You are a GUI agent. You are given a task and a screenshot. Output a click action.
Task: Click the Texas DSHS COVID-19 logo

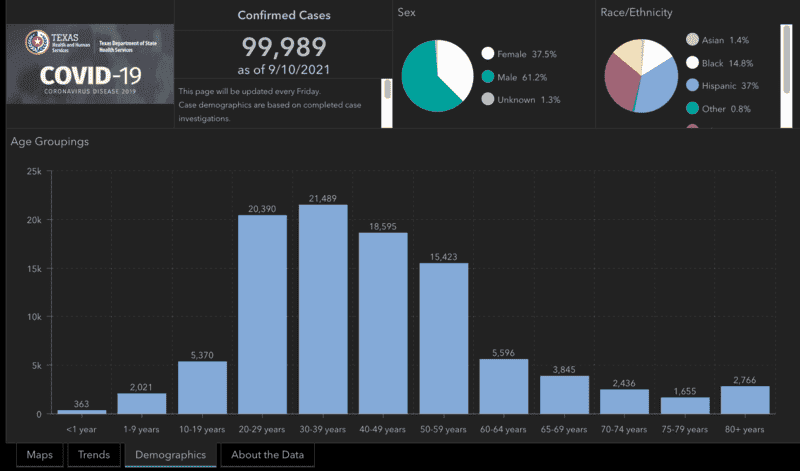click(90, 64)
